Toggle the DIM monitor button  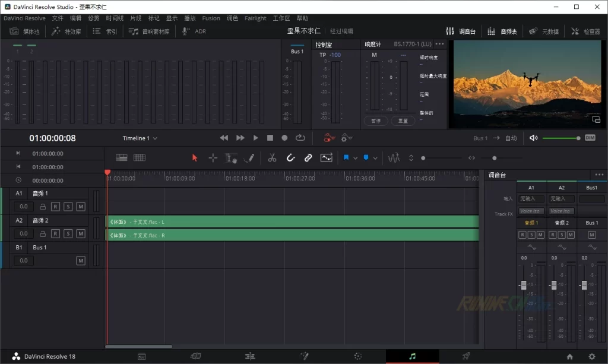pos(590,138)
